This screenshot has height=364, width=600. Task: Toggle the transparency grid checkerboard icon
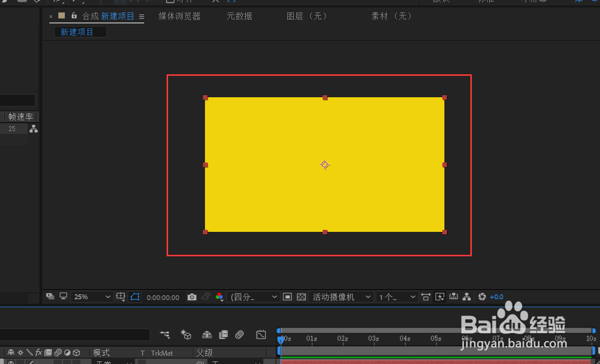[x=301, y=297]
